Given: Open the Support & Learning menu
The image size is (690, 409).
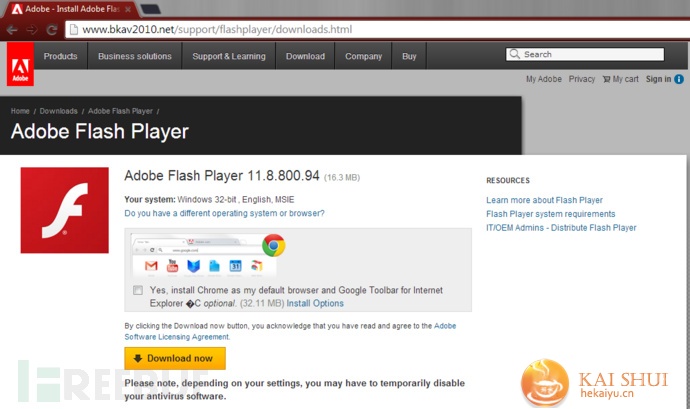Looking at the screenshot, I should 229,56.
